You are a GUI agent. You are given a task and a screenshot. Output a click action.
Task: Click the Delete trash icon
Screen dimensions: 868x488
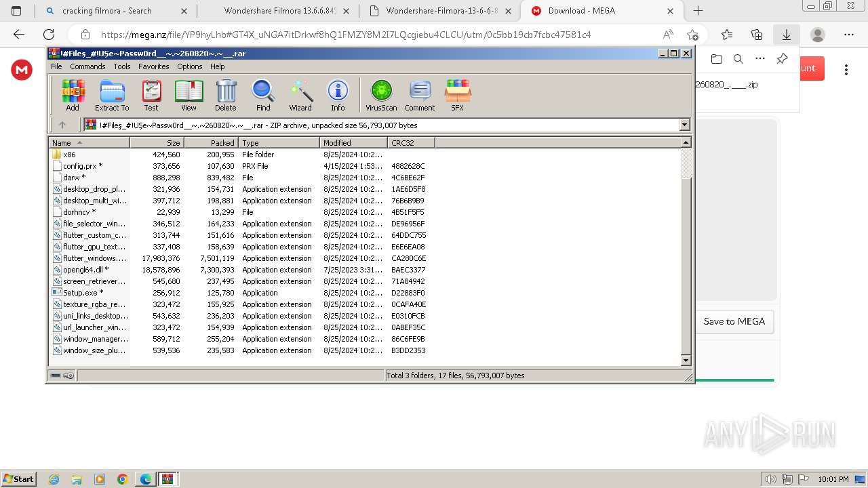[226, 95]
